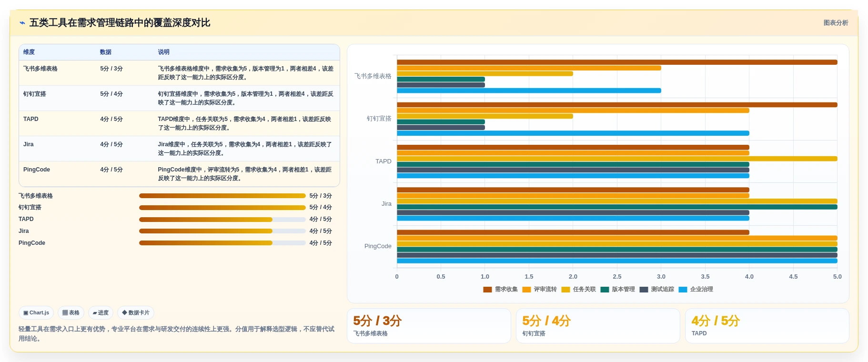Image resolution: width=868 pixels, height=362 pixels.
Task: Click the Jira description text in the table
Action: click(x=245, y=149)
